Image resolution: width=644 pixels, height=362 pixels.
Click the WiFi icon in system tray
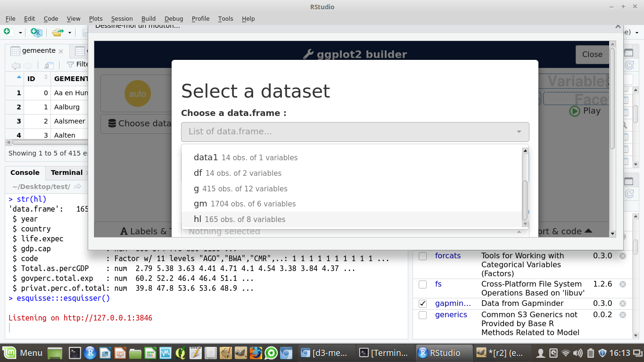click(x=566, y=353)
